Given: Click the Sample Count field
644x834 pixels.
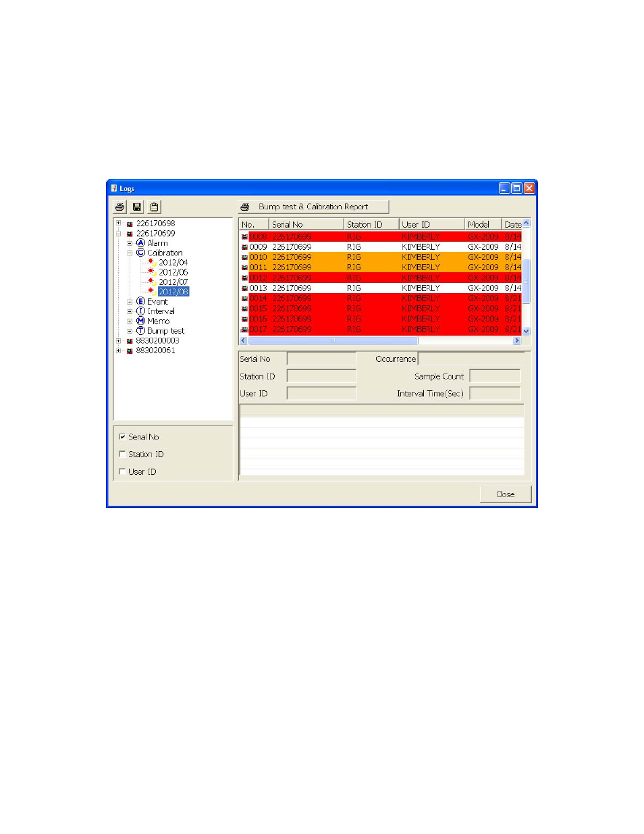Looking at the screenshot, I should tap(495, 376).
